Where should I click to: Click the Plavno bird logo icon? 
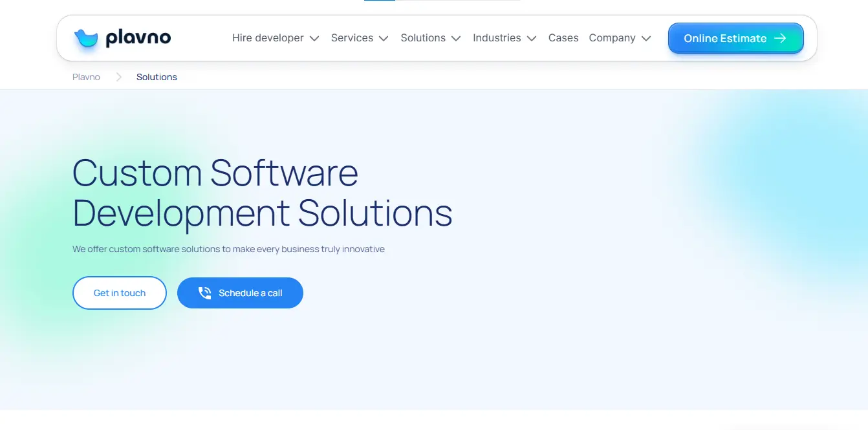(85, 39)
